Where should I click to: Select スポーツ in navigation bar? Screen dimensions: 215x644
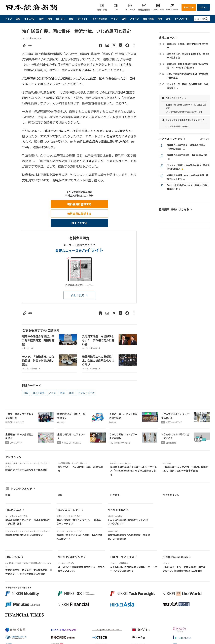click(134, 19)
